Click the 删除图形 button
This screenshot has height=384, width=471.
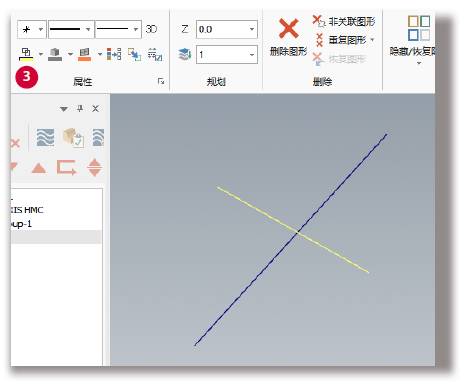point(288,37)
